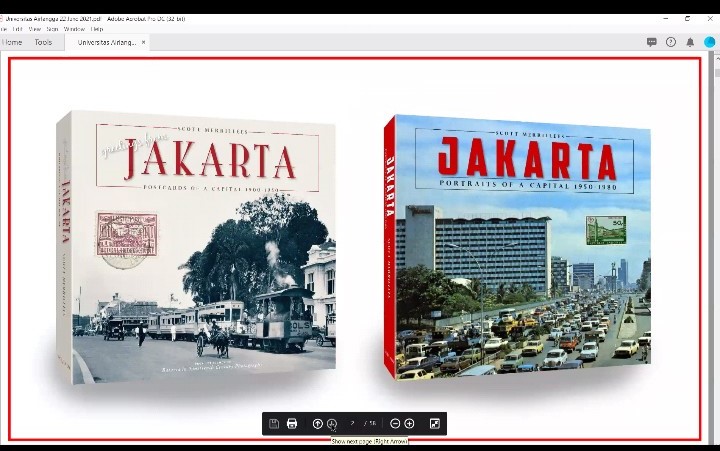Open the Help question mark icon
The width and height of the screenshot is (720, 451).
click(x=671, y=42)
